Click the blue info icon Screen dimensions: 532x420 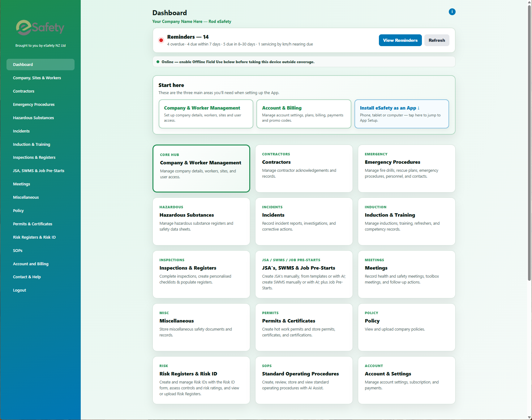(452, 12)
